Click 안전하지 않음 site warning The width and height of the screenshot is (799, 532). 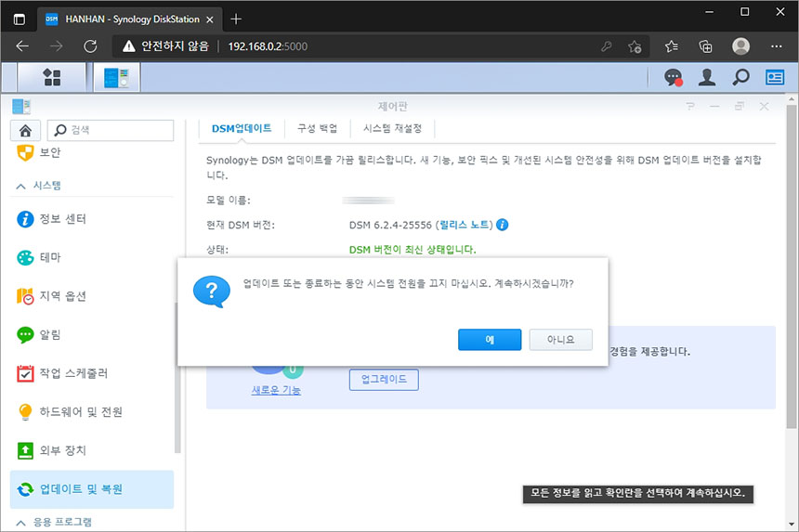pos(165,46)
